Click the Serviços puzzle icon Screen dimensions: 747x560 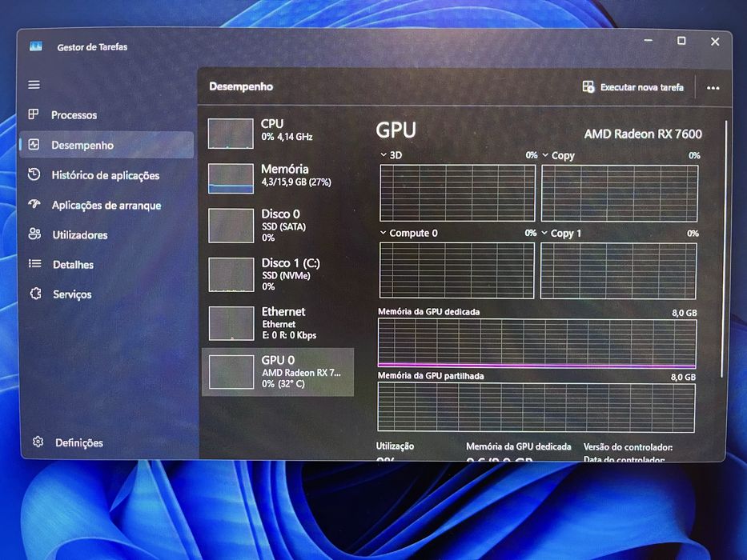(36, 294)
